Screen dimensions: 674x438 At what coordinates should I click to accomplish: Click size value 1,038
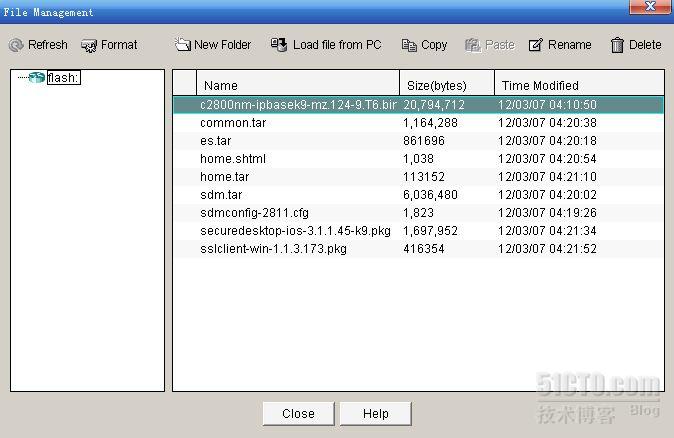(x=418, y=159)
